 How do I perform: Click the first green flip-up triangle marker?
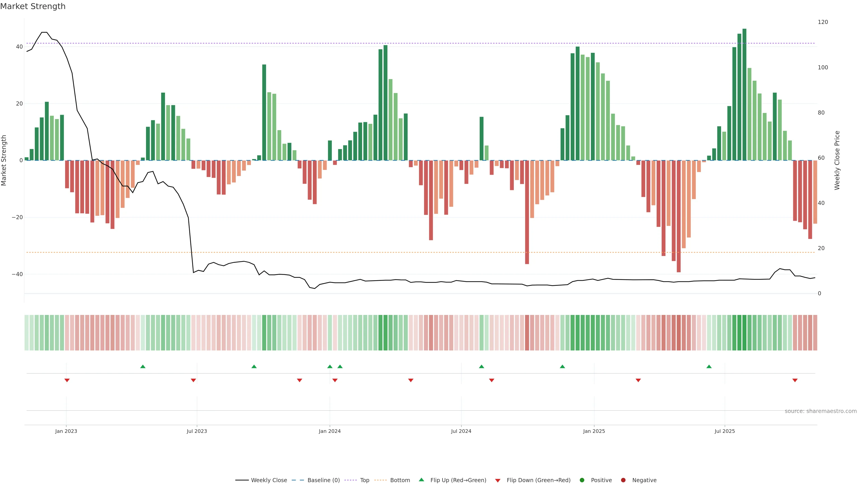tap(143, 366)
